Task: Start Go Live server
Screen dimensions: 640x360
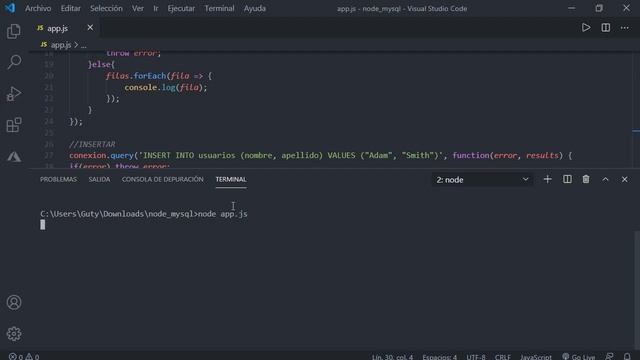Action: coord(578,356)
